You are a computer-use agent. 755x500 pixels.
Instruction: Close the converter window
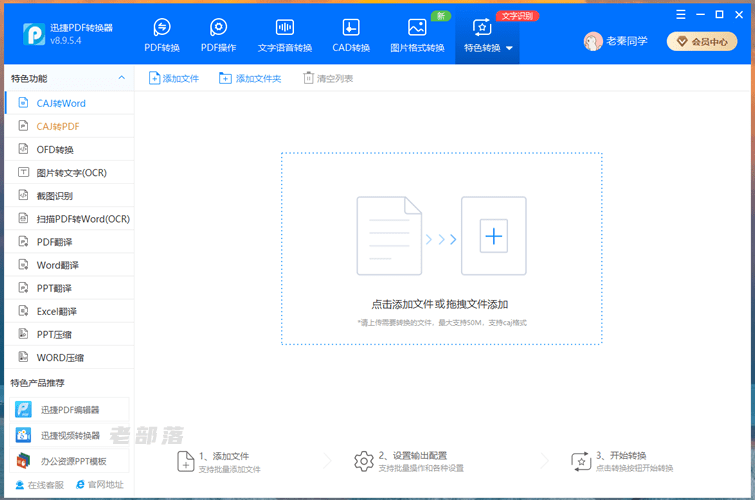coord(739,14)
